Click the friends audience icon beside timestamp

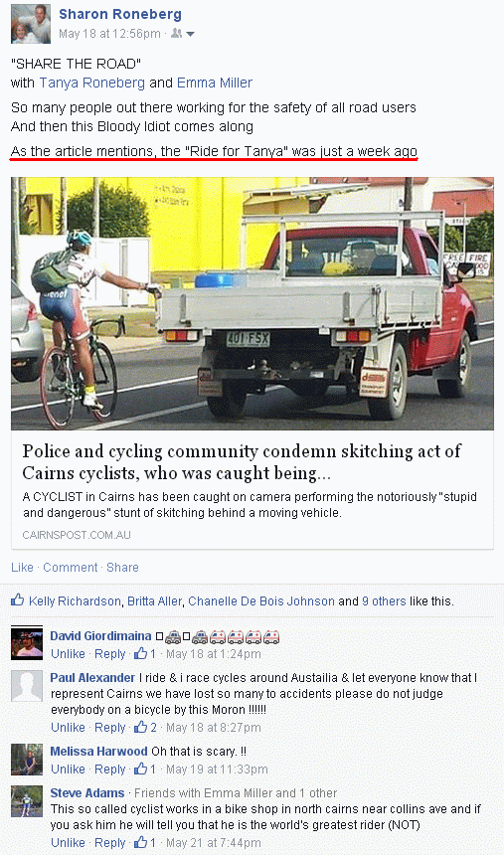(x=176, y=34)
